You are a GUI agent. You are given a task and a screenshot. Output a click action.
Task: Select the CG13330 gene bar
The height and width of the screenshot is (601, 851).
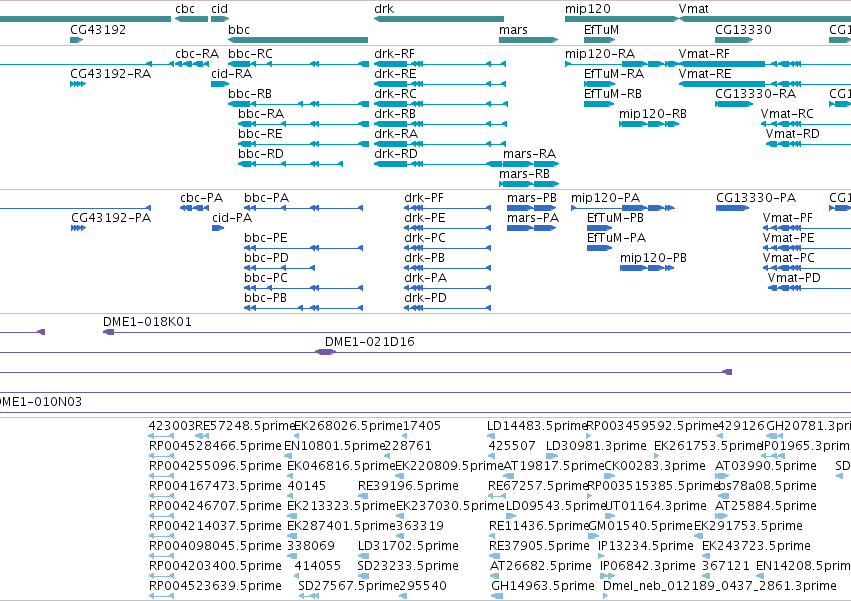tap(734, 40)
